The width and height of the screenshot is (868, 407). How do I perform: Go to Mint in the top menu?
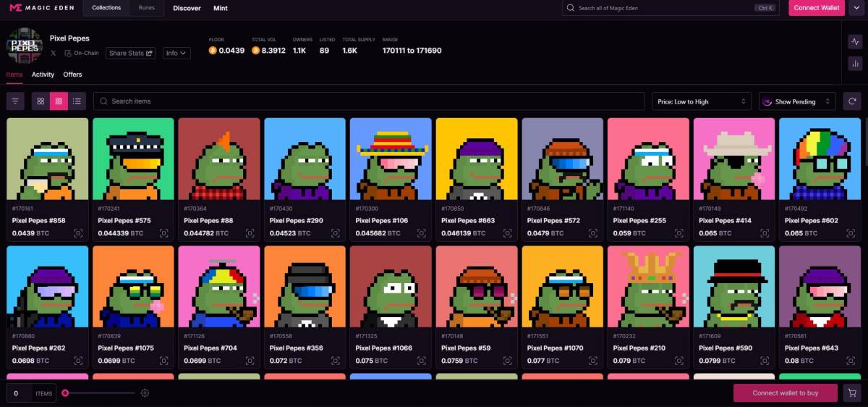[221, 8]
